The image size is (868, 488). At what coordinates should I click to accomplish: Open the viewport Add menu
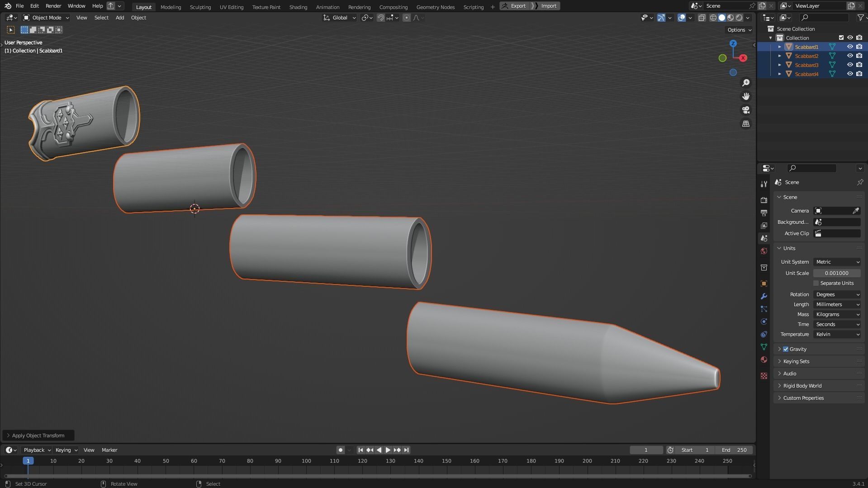(119, 18)
